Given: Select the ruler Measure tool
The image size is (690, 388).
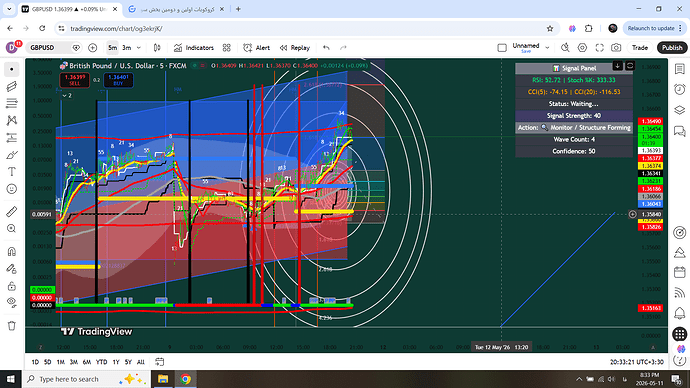Looking at the screenshot, I should click(12, 212).
